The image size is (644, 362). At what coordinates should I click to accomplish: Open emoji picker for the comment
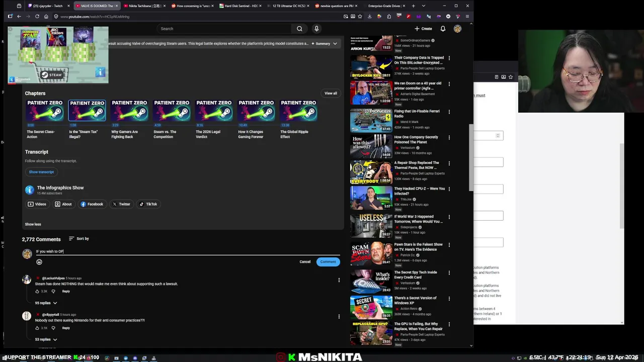pyautogui.click(x=39, y=262)
